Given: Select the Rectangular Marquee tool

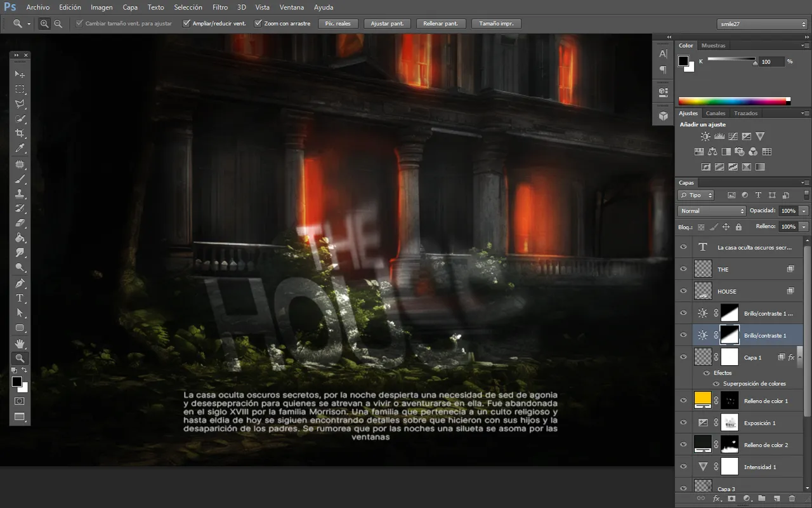Looking at the screenshot, I should [20, 89].
